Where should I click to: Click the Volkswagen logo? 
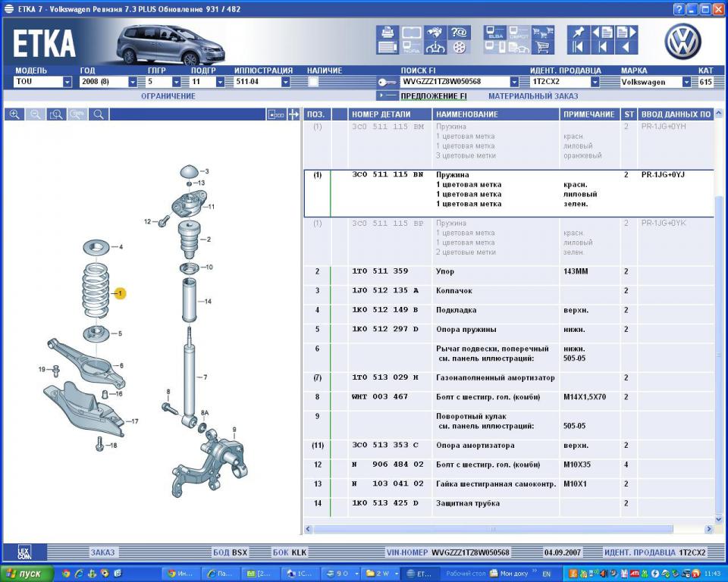[682, 42]
